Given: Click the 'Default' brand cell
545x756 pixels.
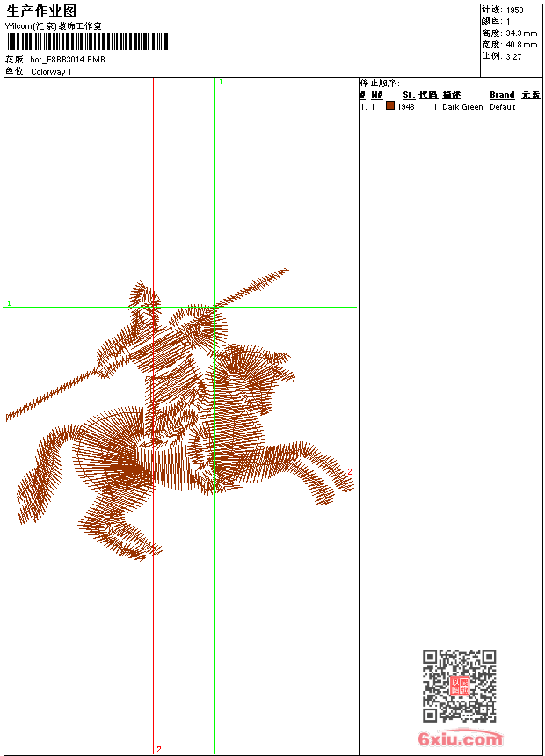Looking at the screenshot, I should tap(503, 107).
